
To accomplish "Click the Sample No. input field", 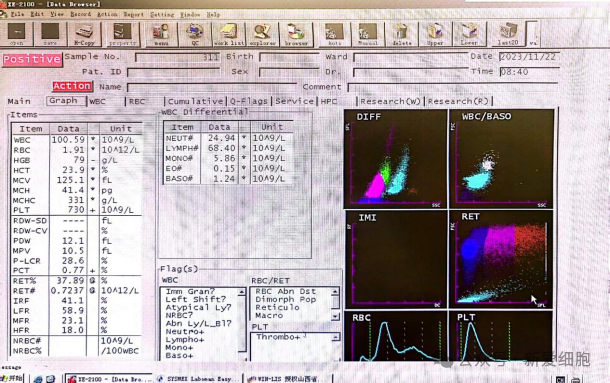I will (177, 57).
